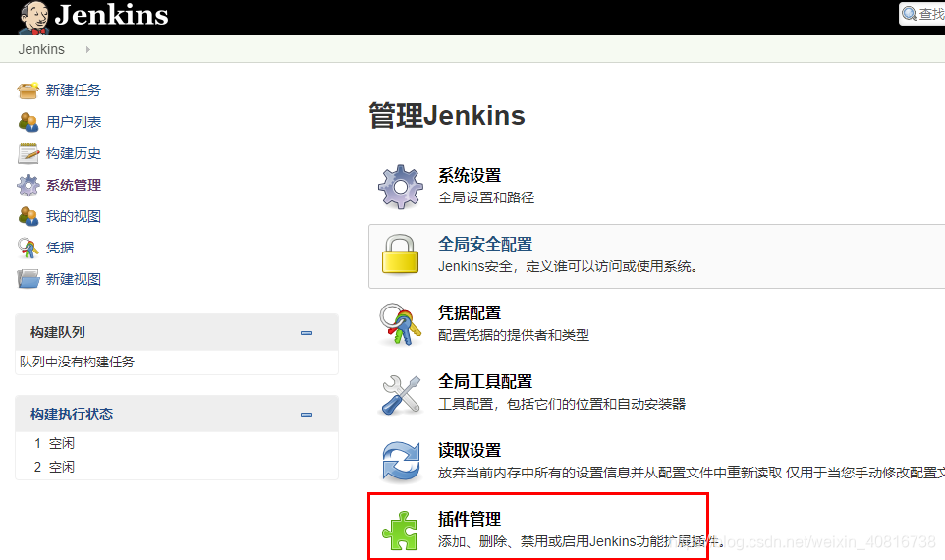Open the 构建历史 link

[x=74, y=153]
